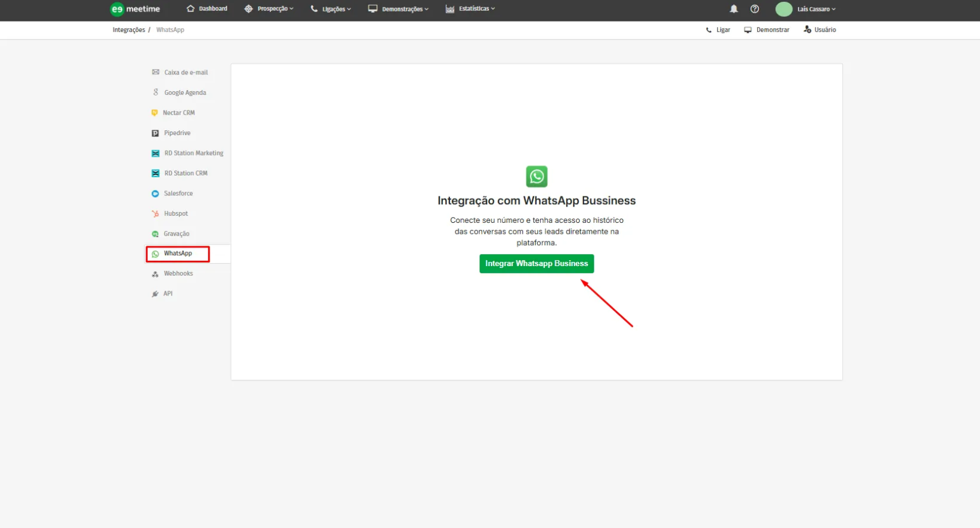Open API settings
980x528 pixels.
[x=168, y=294]
